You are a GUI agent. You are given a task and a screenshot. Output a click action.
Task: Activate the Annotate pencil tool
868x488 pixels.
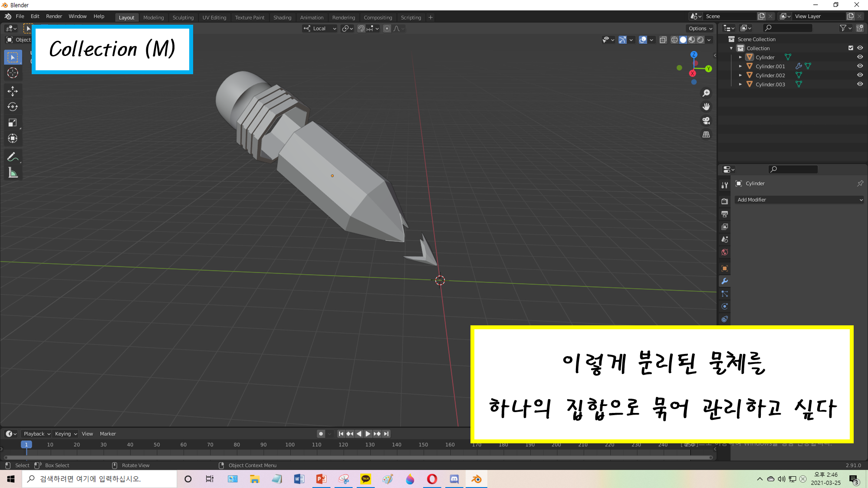click(x=13, y=157)
